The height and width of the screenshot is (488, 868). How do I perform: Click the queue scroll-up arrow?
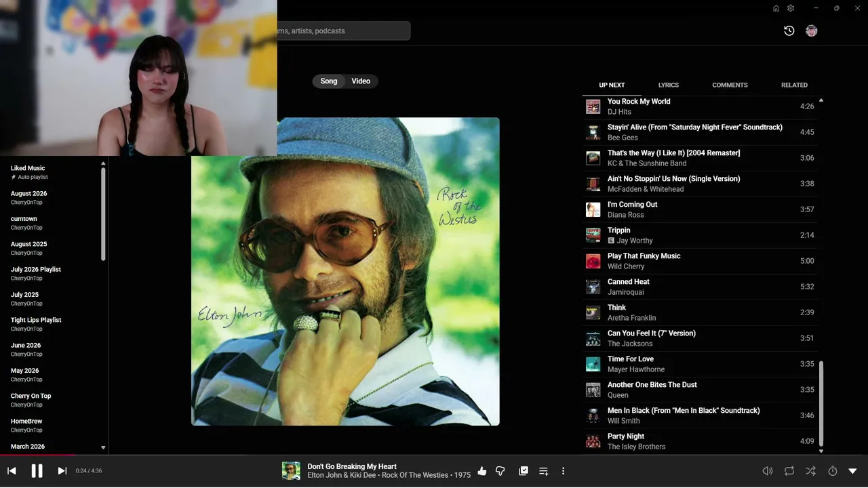pos(821,100)
